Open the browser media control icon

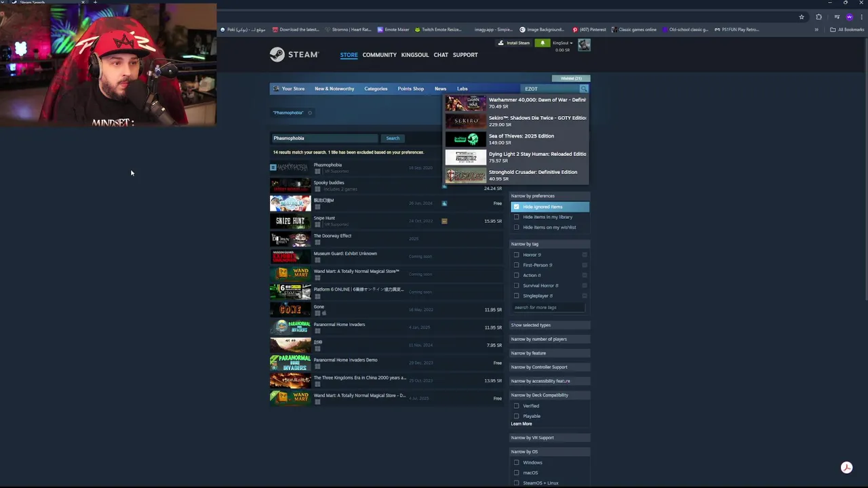(x=837, y=17)
